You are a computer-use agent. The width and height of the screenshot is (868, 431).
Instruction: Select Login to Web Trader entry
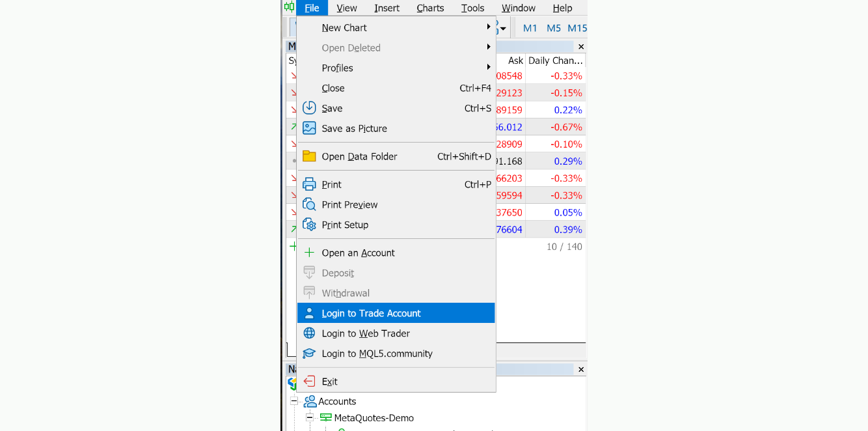tap(396, 333)
